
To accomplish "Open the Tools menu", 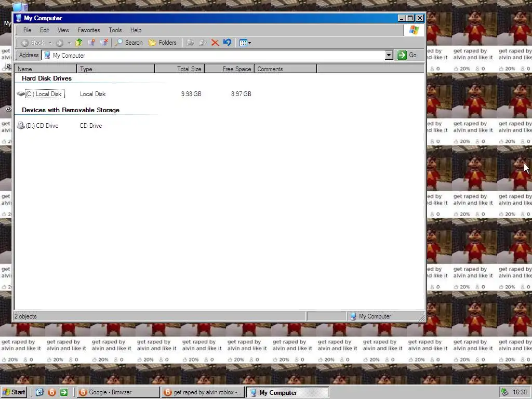I will (115, 30).
